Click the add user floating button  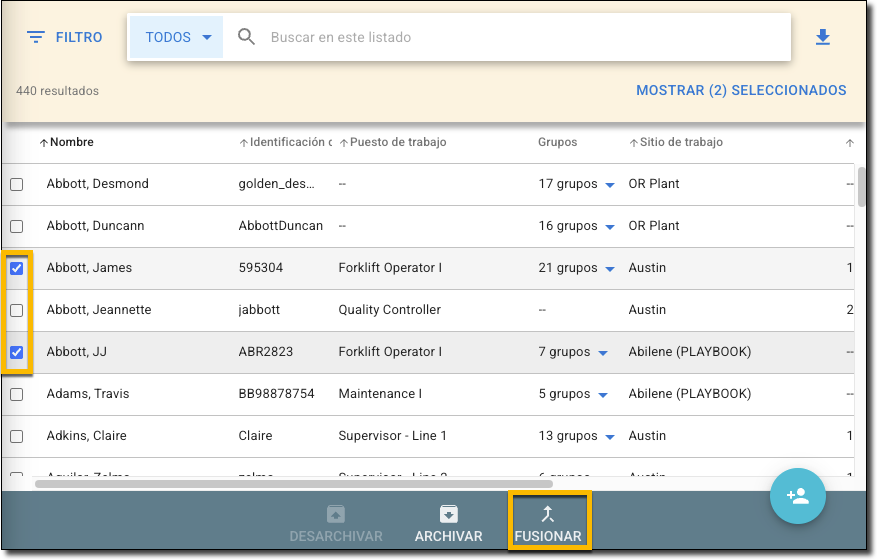click(x=797, y=496)
